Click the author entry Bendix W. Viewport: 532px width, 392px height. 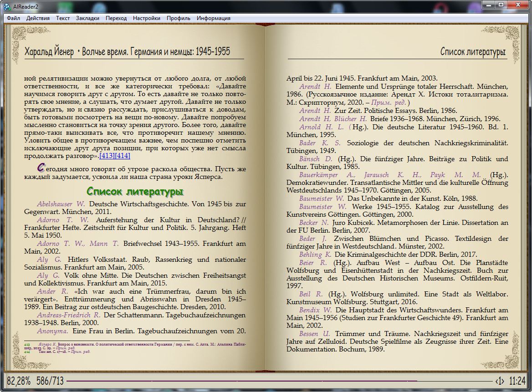[315, 311]
